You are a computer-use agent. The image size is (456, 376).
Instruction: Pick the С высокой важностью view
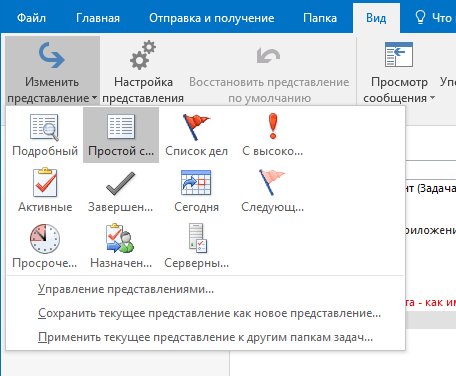pos(273,135)
